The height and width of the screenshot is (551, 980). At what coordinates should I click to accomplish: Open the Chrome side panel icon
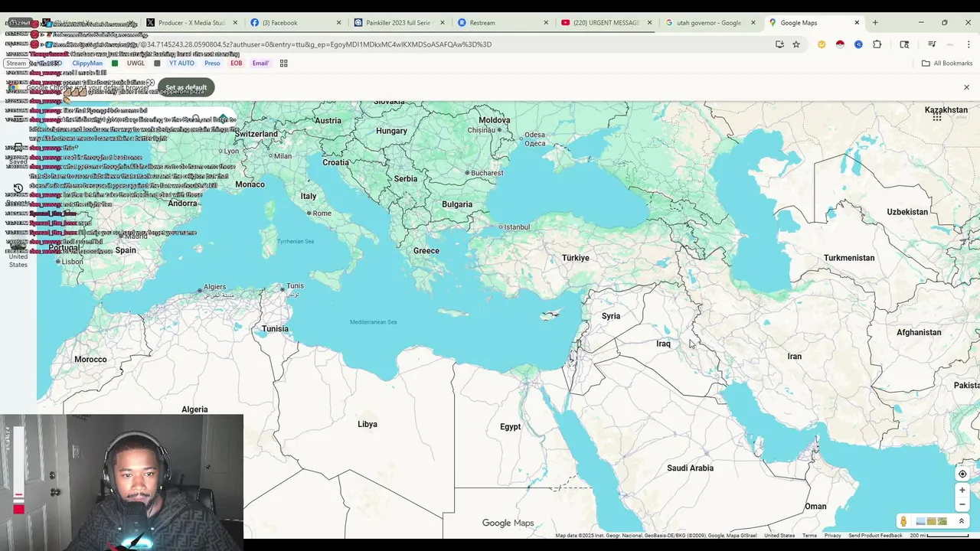pyautogui.click(x=904, y=44)
